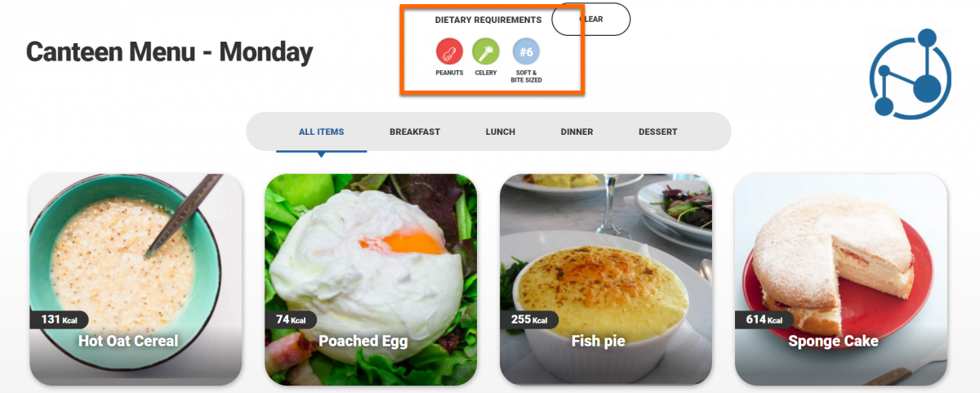Clear the selected dietary requirements
Screen dimensions: 980x393
[x=591, y=20]
